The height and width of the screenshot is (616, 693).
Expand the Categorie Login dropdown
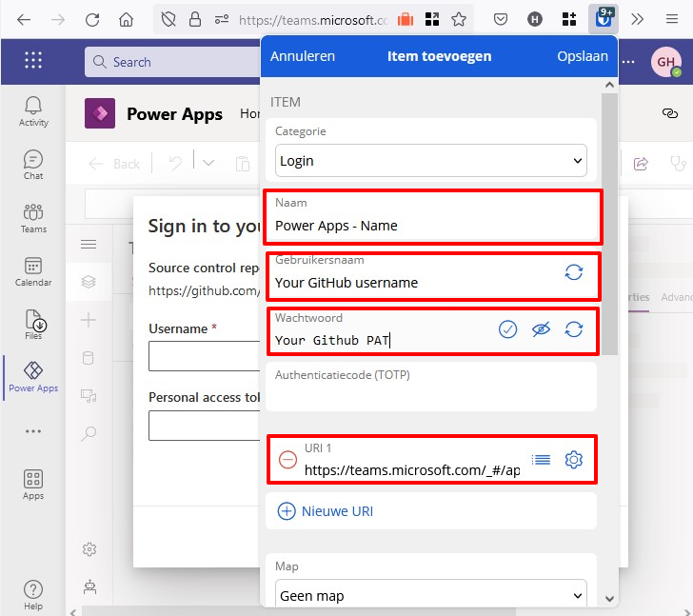(431, 161)
